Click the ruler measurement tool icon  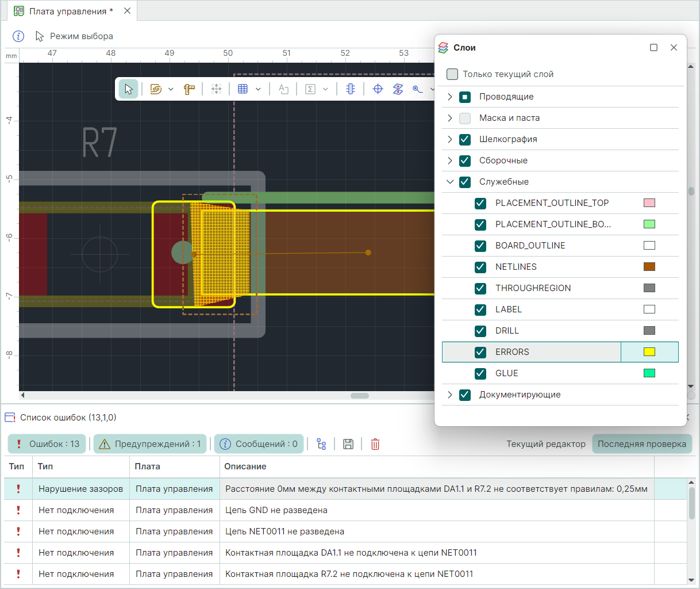coord(189,89)
